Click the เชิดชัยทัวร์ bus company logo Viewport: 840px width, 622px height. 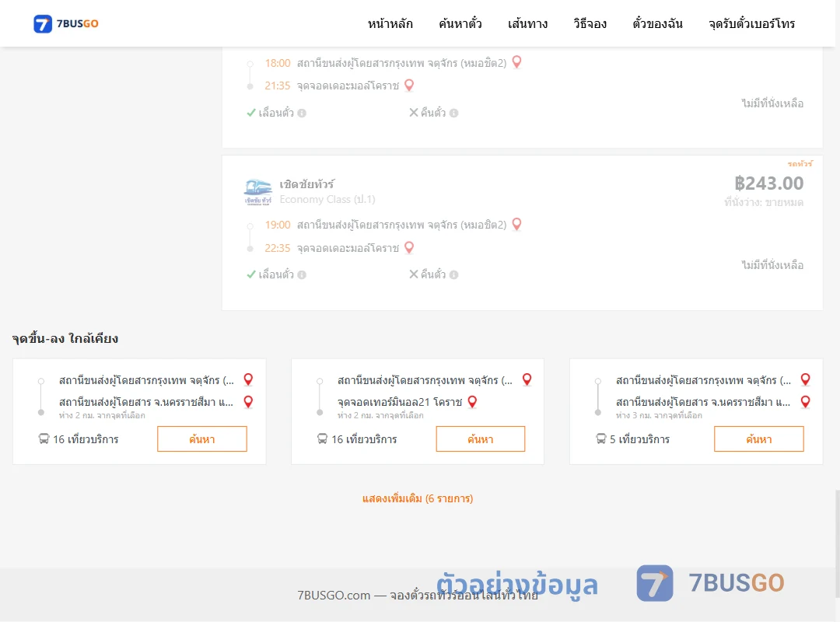point(257,192)
